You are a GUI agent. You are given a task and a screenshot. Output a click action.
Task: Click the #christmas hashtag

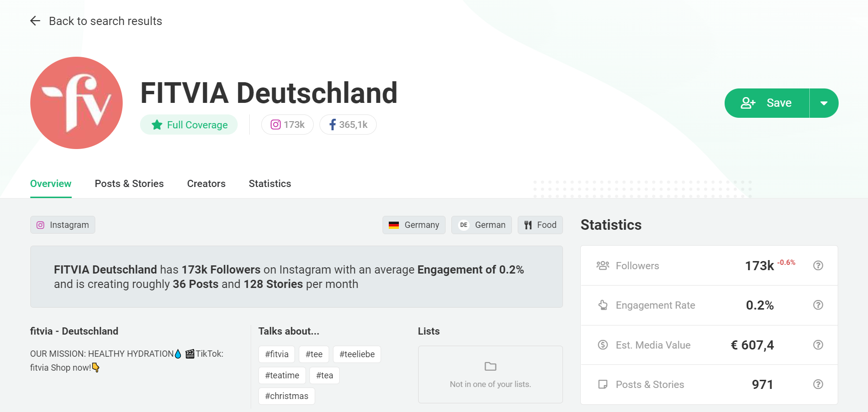pyautogui.click(x=286, y=396)
